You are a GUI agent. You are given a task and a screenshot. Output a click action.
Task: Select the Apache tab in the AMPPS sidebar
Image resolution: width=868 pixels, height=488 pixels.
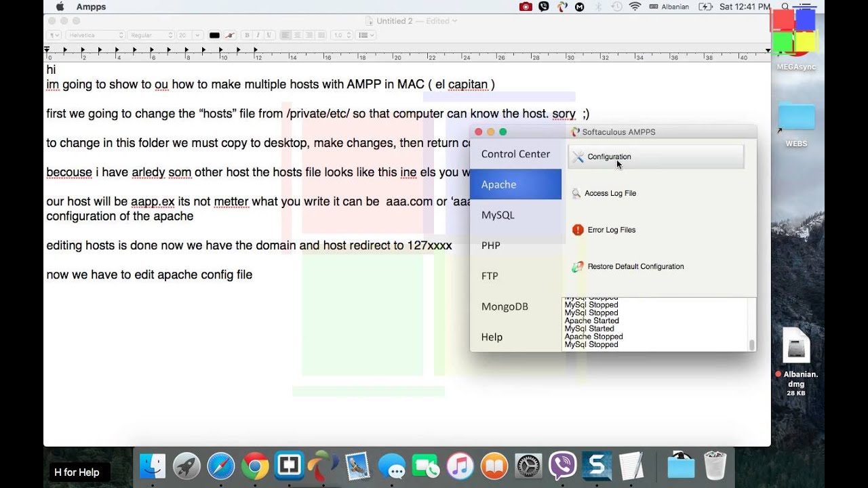tap(515, 184)
